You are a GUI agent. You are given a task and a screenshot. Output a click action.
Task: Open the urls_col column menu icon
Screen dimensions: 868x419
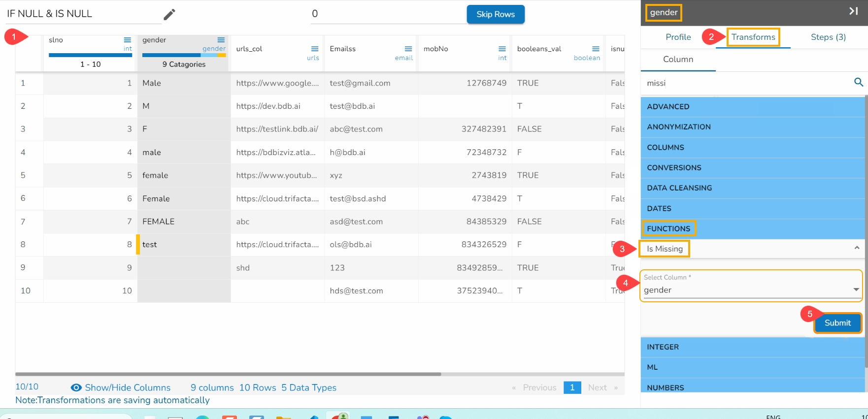point(315,49)
